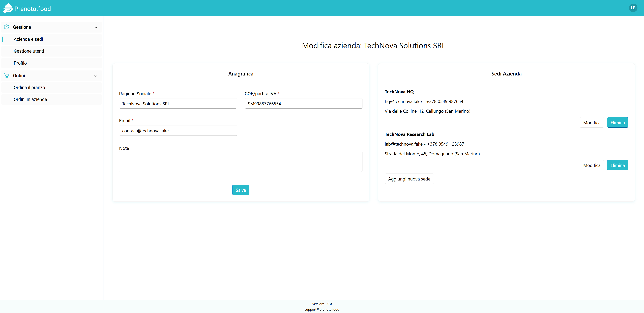Click the Note text area

coord(241,161)
